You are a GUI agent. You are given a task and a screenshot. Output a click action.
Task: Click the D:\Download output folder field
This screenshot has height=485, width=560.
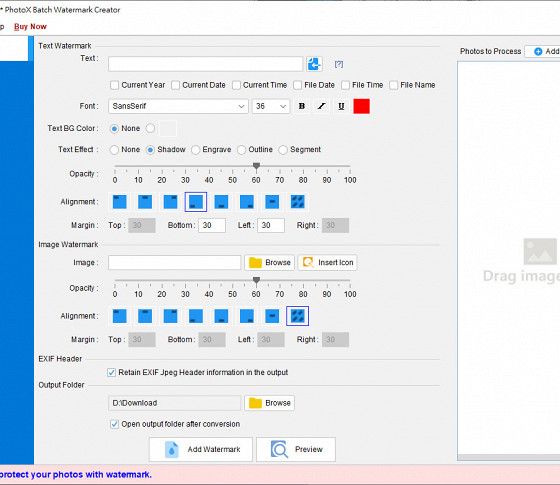pos(175,403)
